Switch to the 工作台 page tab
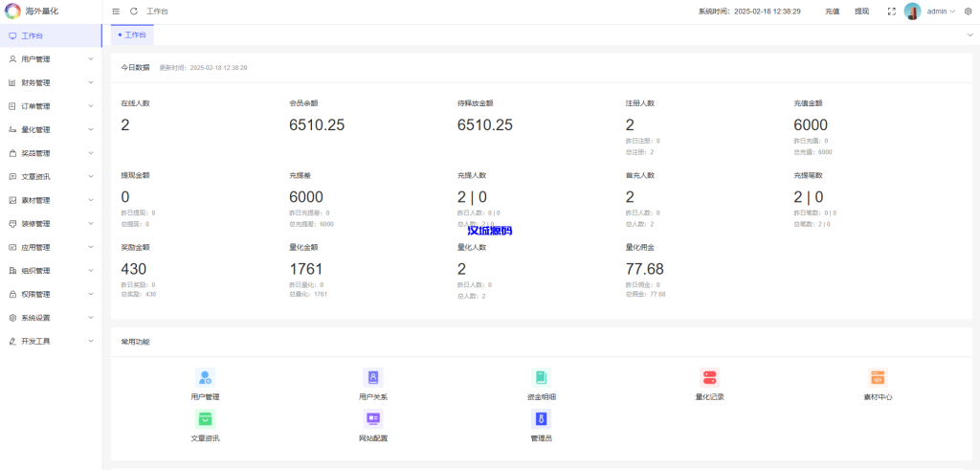980x470 pixels. pos(134,34)
